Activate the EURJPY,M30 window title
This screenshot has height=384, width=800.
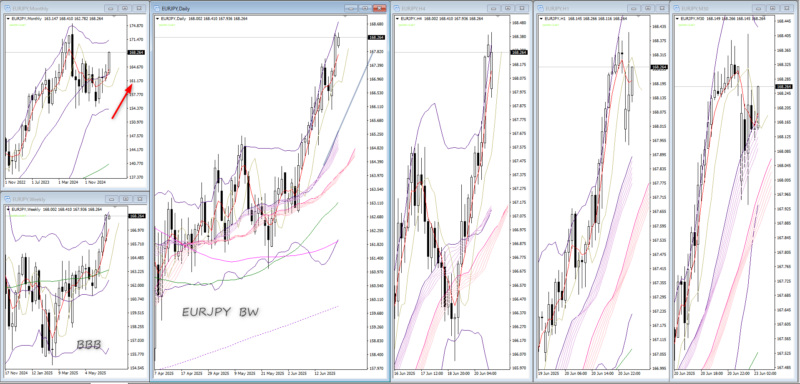[x=695, y=9]
